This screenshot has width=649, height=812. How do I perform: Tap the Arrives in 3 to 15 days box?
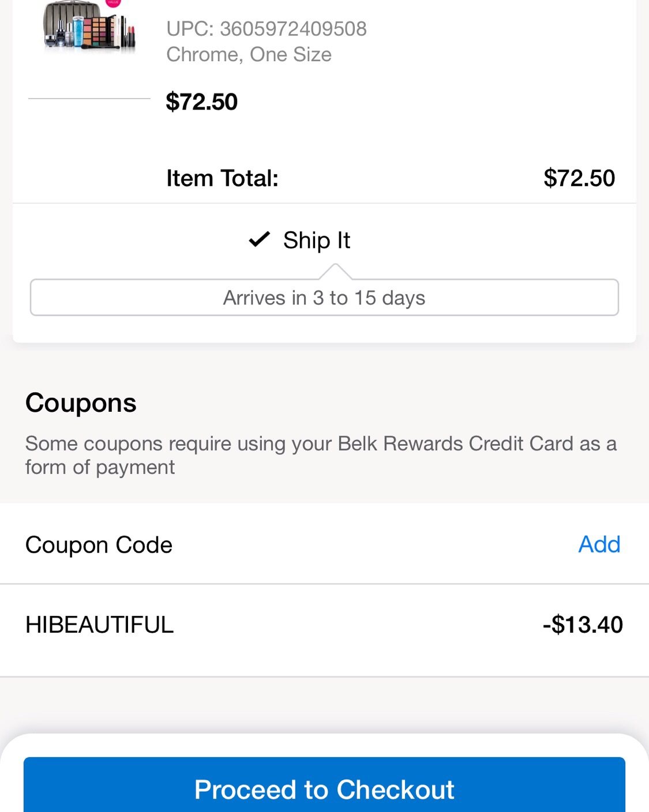click(324, 298)
